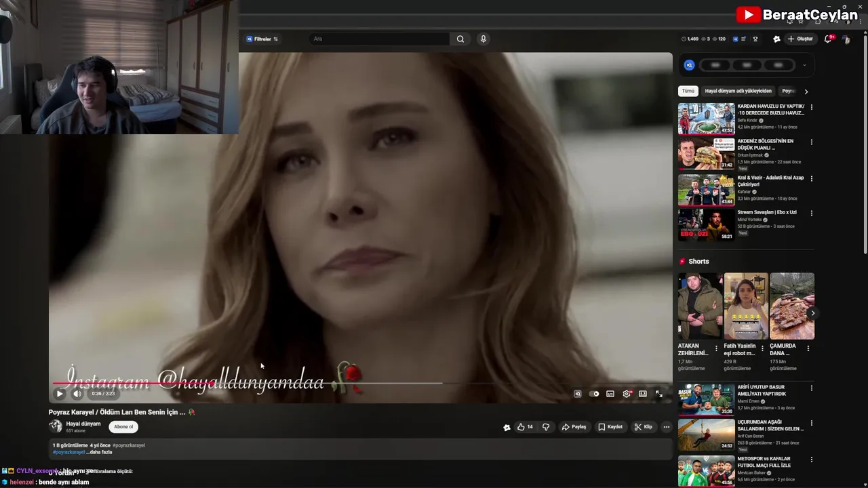
Task: Switch to theater mode view
Action: point(643,394)
